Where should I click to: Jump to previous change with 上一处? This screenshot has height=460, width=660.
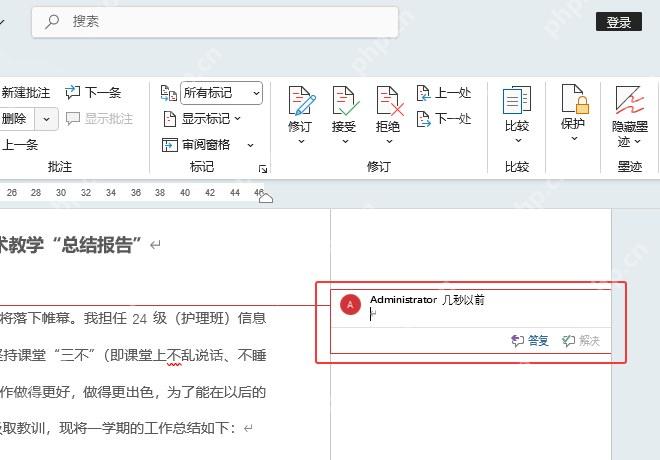tap(444, 93)
